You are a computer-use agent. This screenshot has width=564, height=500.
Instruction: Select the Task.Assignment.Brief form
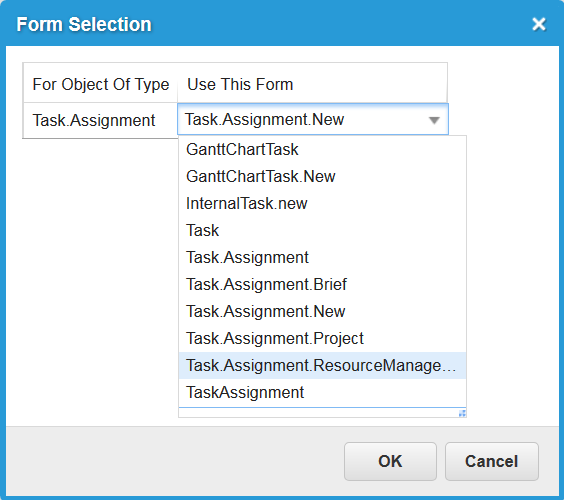pyautogui.click(x=322, y=284)
